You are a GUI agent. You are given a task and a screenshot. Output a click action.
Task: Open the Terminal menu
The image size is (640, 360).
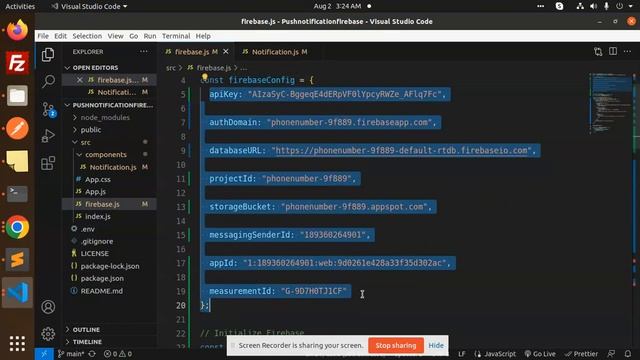click(x=176, y=36)
